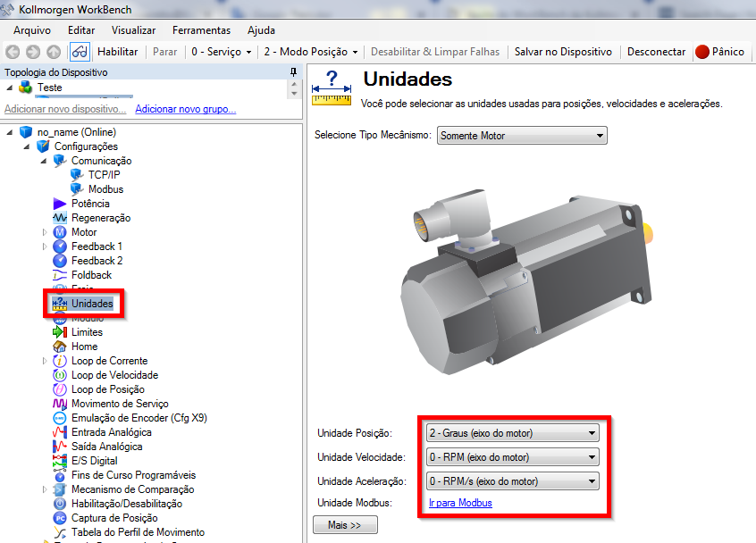Open the Ajuda menu
This screenshot has width=756, height=543.
[x=261, y=29]
